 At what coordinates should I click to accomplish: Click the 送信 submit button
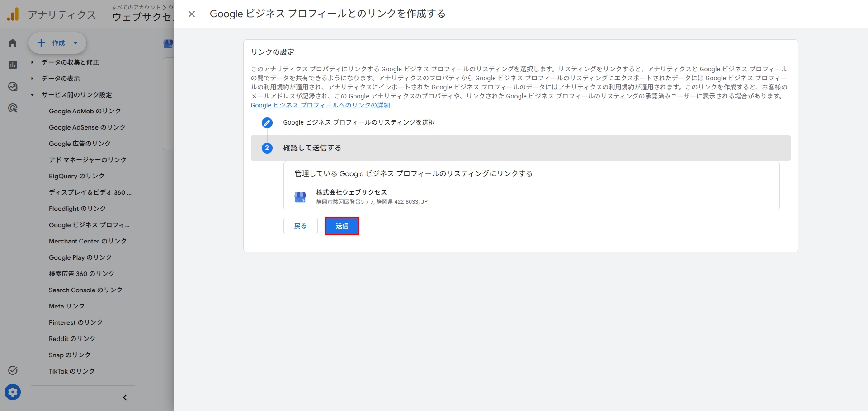coord(342,226)
